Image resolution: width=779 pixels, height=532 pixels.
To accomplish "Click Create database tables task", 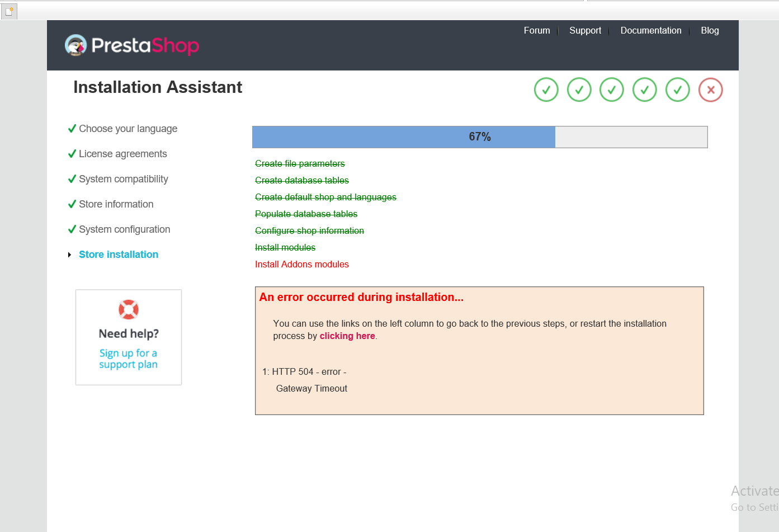I will pos(302,180).
